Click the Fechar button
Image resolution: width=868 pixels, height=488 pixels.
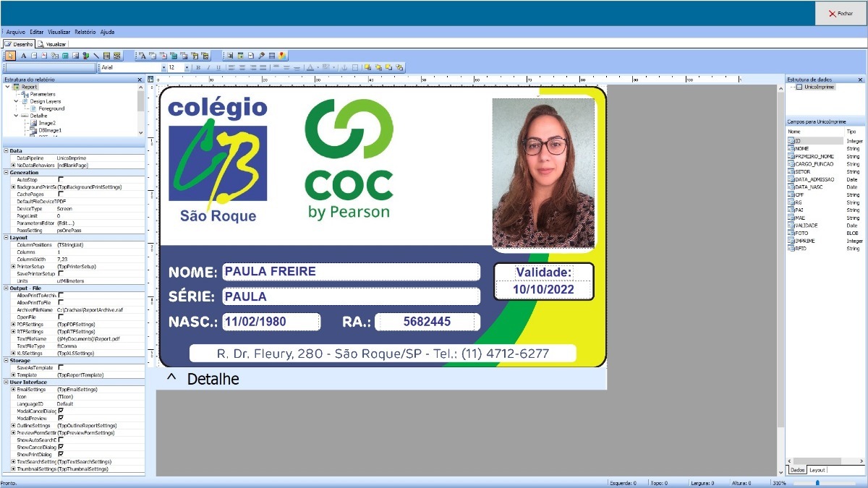tap(841, 13)
